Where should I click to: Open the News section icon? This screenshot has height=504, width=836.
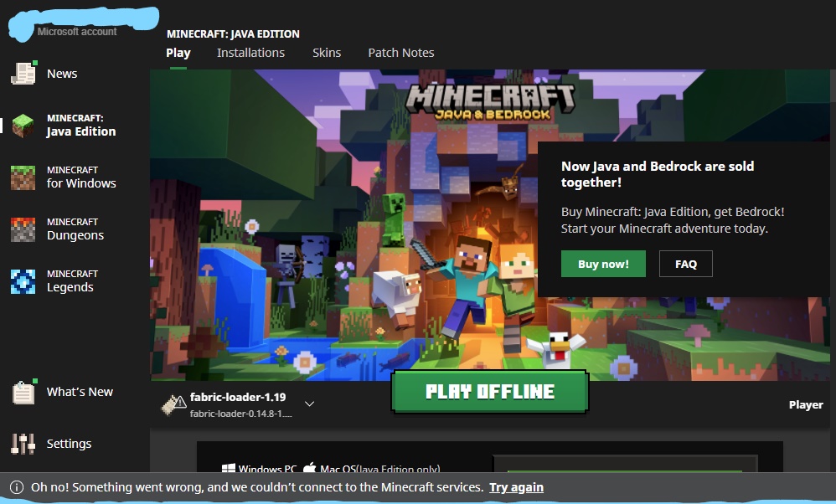23,73
